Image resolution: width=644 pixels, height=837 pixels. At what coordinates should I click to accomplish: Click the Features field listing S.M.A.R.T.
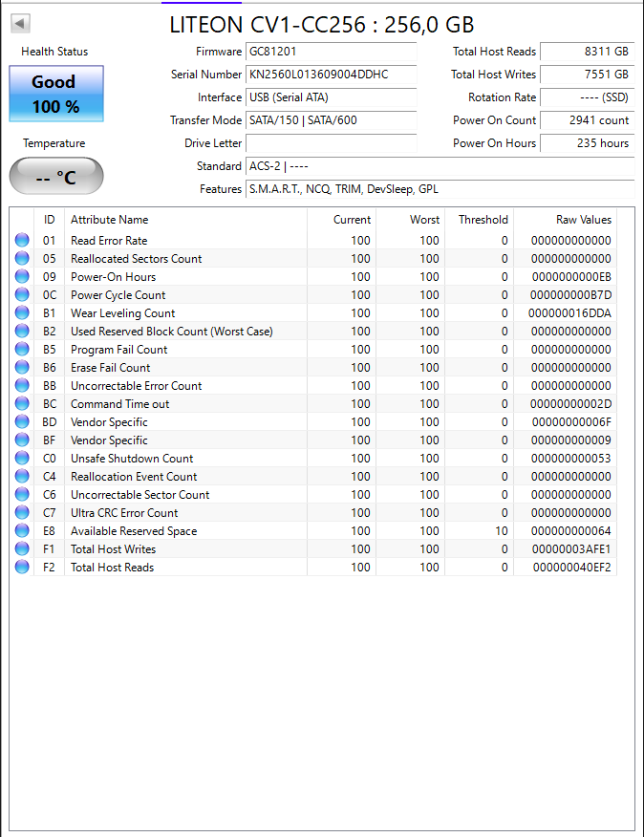(440, 189)
